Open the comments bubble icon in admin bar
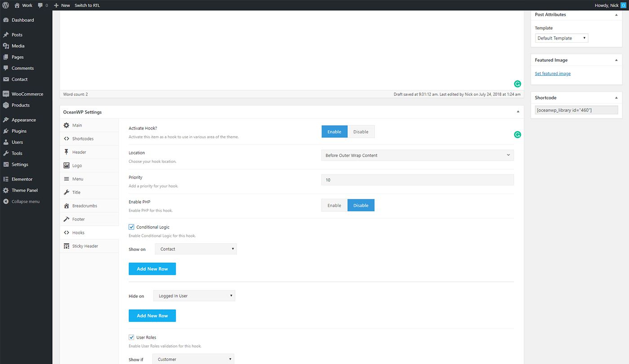 tap(40, 5)
